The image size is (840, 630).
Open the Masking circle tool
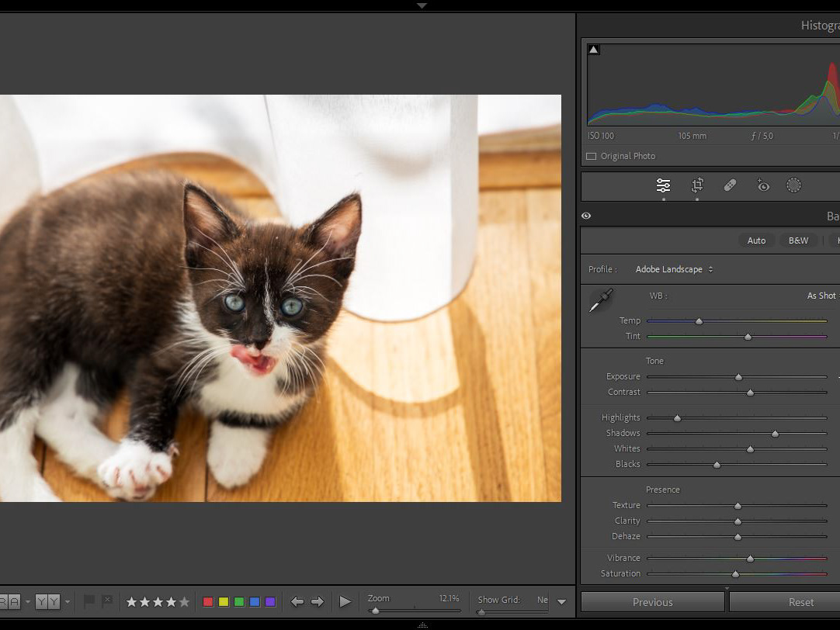click(x=793, y=185)
